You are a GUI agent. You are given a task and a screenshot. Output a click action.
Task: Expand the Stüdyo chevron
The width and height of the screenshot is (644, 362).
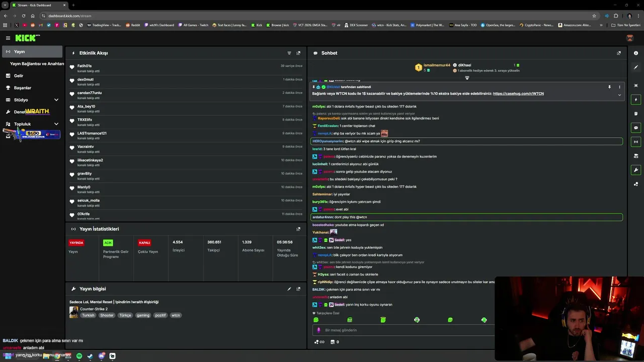pyautogui.click(x=56, y=100)
